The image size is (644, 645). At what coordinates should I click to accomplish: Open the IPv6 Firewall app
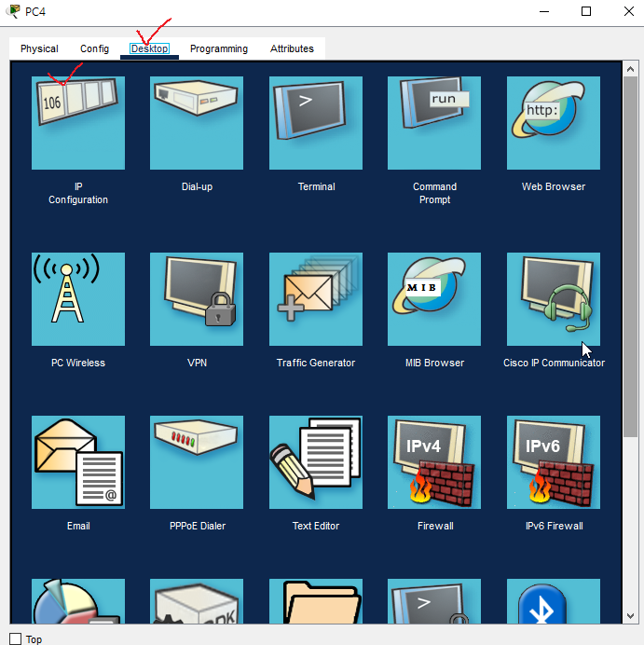click(554, 462)
